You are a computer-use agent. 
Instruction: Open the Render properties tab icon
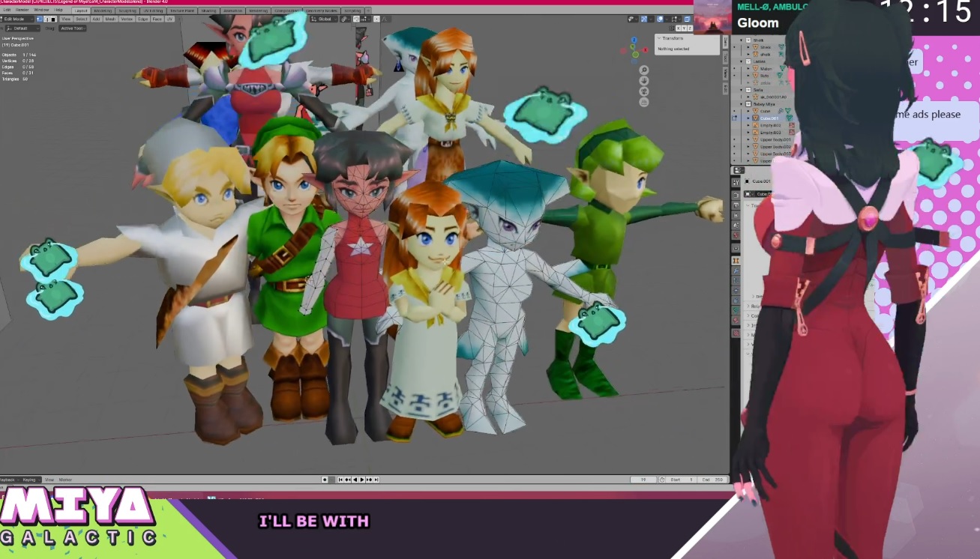736,196
